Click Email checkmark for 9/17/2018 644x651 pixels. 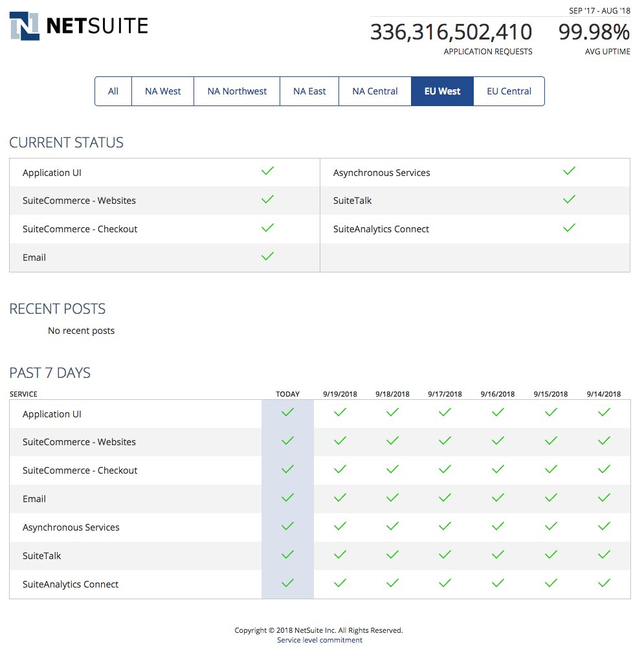point(445,498)
